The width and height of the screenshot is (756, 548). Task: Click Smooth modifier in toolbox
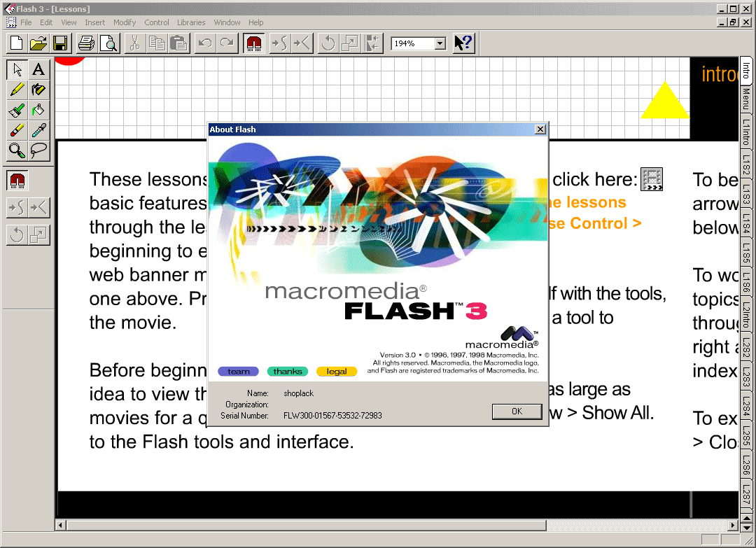pyautogui.click(x=17, y=208)
